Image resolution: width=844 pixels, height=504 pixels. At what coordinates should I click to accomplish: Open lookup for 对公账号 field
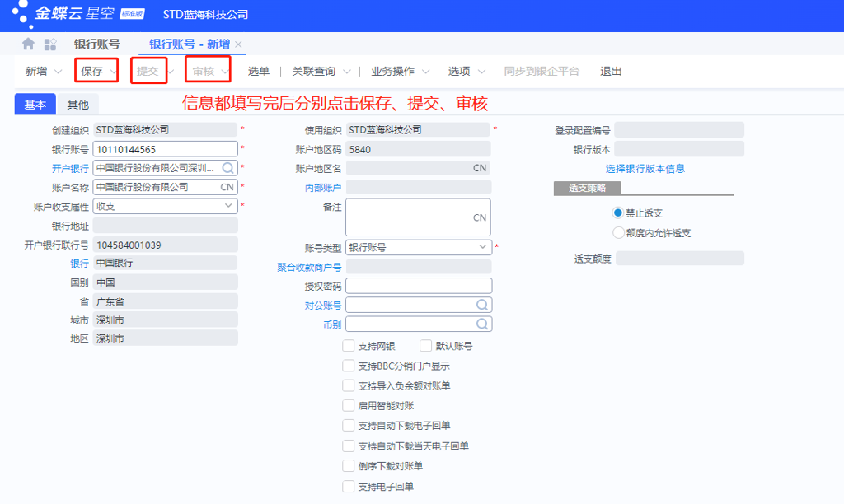[x=481, y=305]
